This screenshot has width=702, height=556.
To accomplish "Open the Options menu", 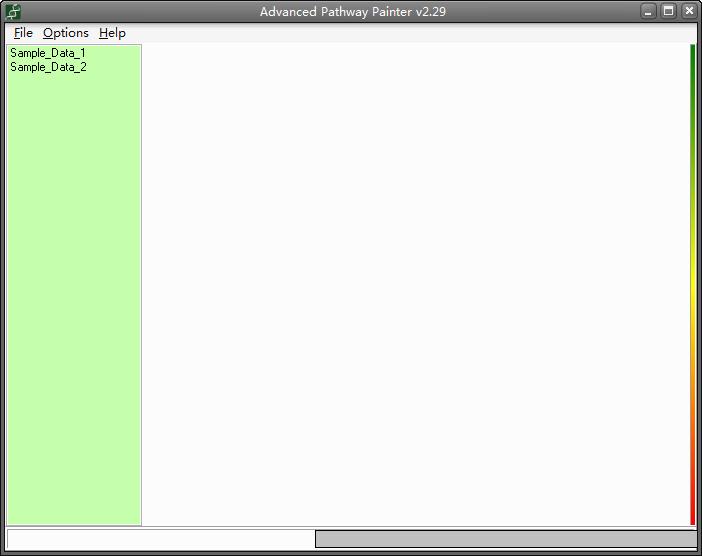I will (x=66, y=33).
